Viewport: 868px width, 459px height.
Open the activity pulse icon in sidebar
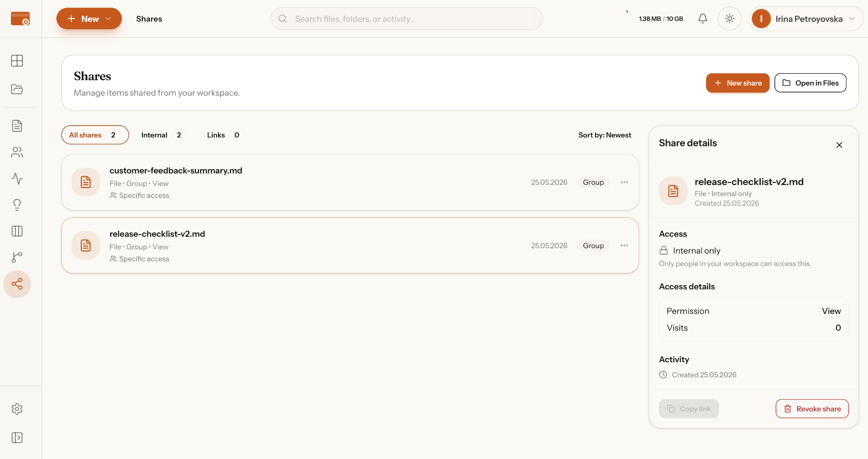[x=17, y=179]
